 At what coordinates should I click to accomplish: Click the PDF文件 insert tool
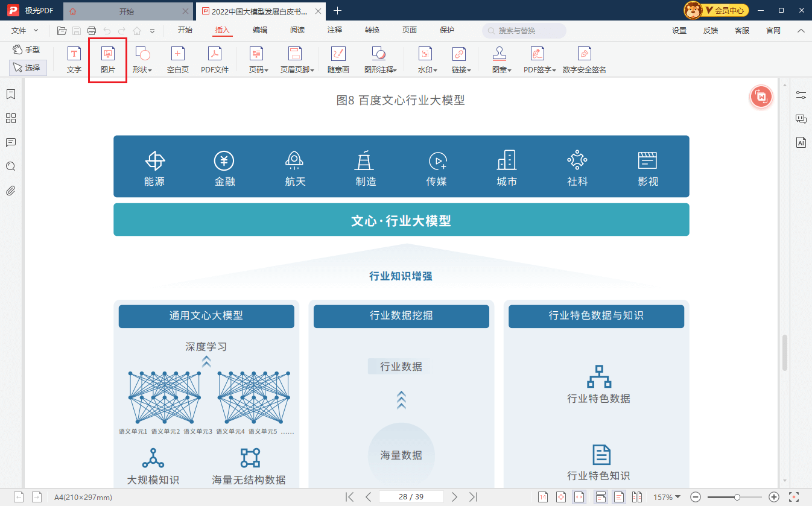pyautogui.click(x=215, y=60)
